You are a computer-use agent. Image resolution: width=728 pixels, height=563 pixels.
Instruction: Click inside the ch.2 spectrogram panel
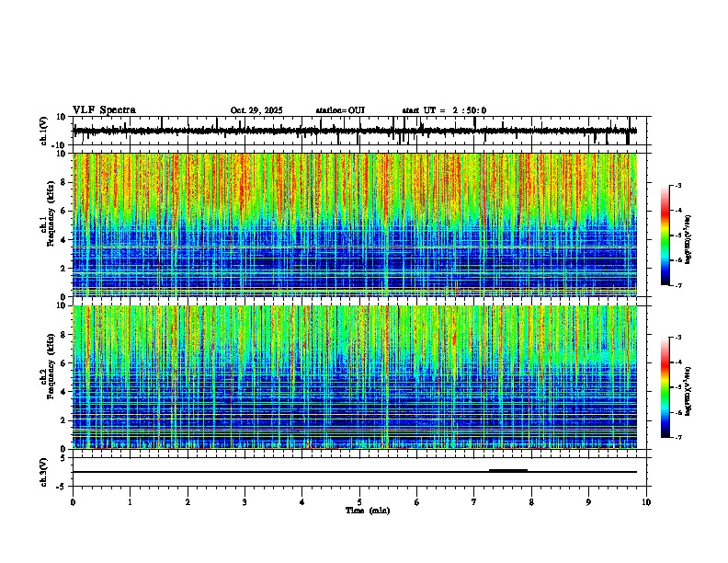pyautogui.click(x=355, y=377)
